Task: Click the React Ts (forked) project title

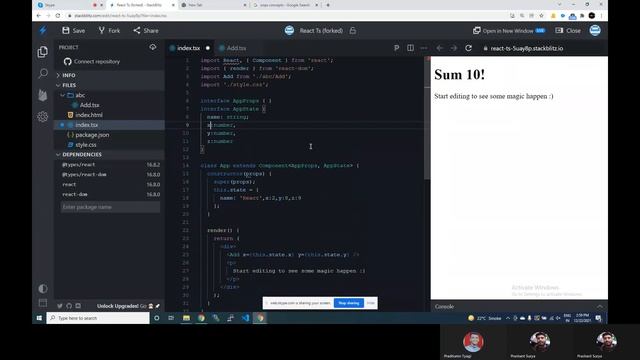Action: [x=321, y=31]
